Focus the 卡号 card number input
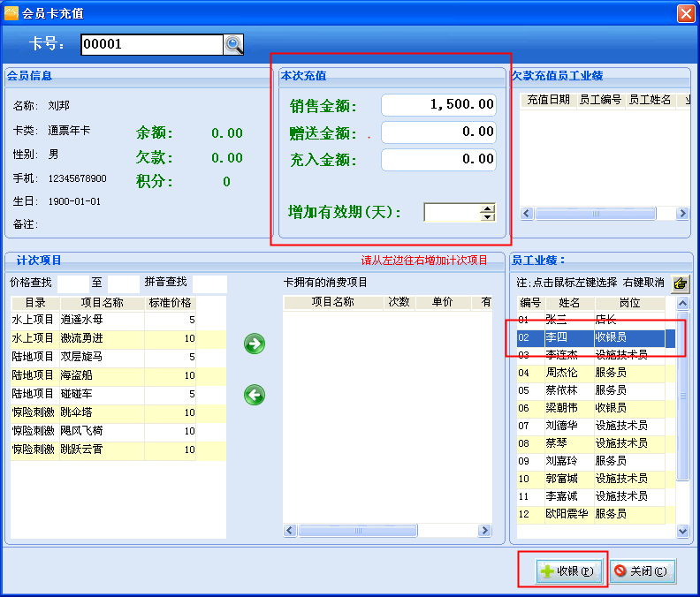This screenshot has height=597, width=700. [x=150, y=45]
